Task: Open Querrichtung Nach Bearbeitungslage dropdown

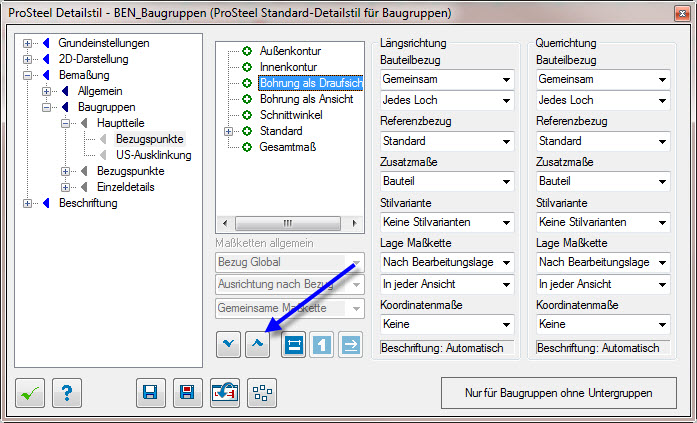Action: point(603,262)
